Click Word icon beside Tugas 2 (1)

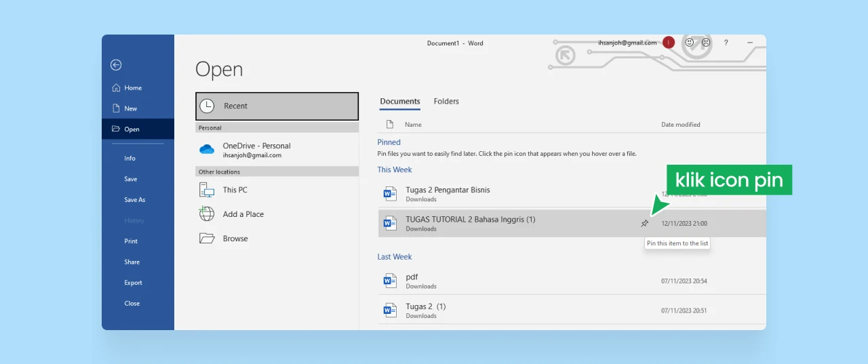[390, 310]
